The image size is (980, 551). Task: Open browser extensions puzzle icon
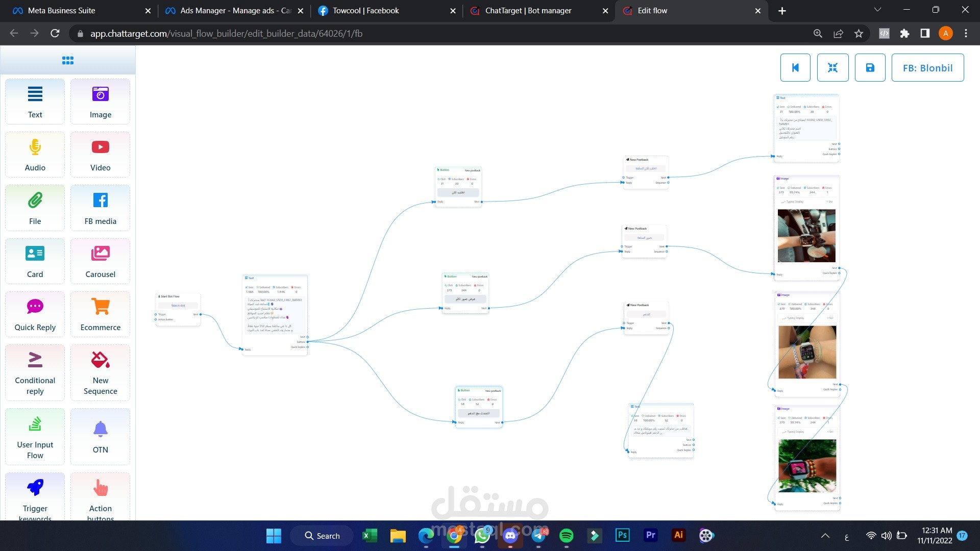click(x=904, y=33)
